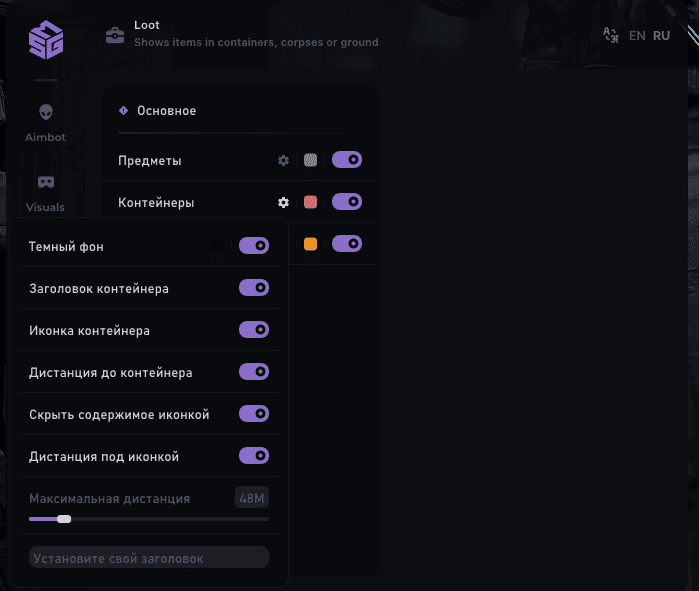Pick the gray color swatch for Предметы

pyautogui.click(x=311, y=160)
